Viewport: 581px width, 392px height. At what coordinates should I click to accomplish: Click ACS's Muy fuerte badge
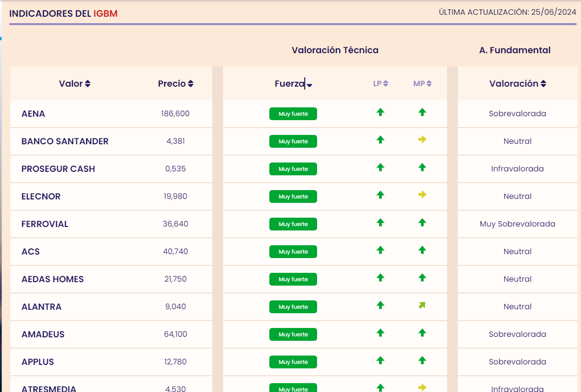[x=293, y=252]
